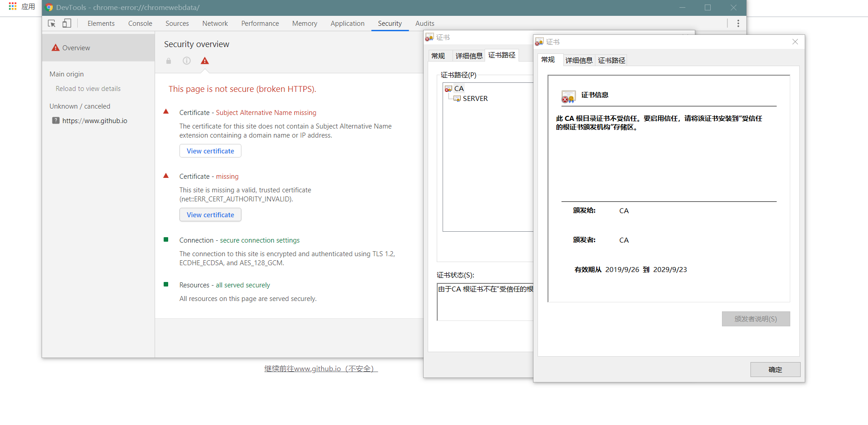
Task: Click the CA certificate icon in path tree
Action: point(448,89)
